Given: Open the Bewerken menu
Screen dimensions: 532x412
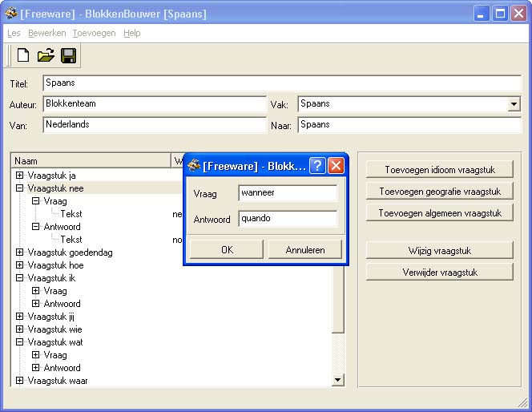Looking at the screenshot, I should 46,33.
